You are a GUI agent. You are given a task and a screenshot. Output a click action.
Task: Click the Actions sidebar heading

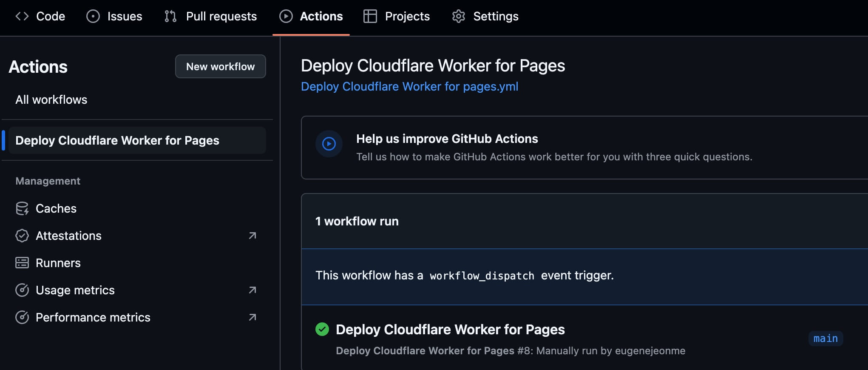(38, 67)
